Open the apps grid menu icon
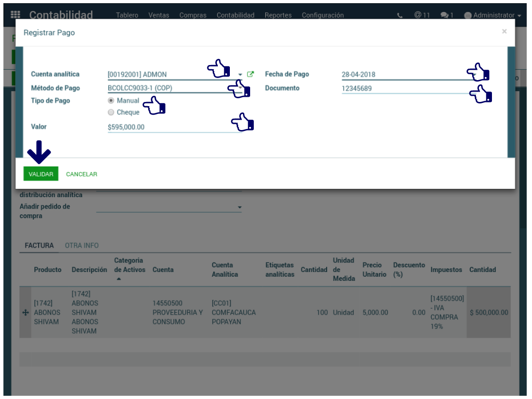The width and height of the screenshot is (532, 399). [16, 15]
